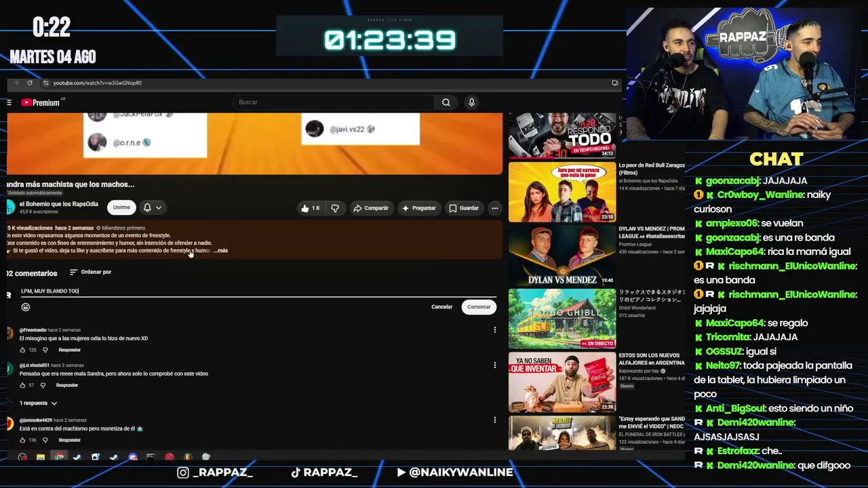Open 'Ya no saben que inventar' thumbnail
Image resolution: width=868 pixels, height=488 pixels.
[562, 382]
